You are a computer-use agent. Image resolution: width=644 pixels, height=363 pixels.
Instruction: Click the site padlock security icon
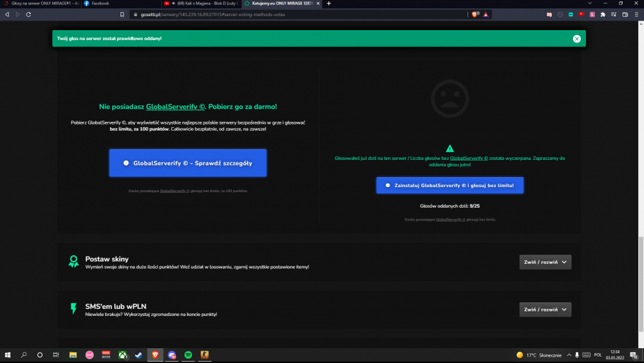coord(135,14)
